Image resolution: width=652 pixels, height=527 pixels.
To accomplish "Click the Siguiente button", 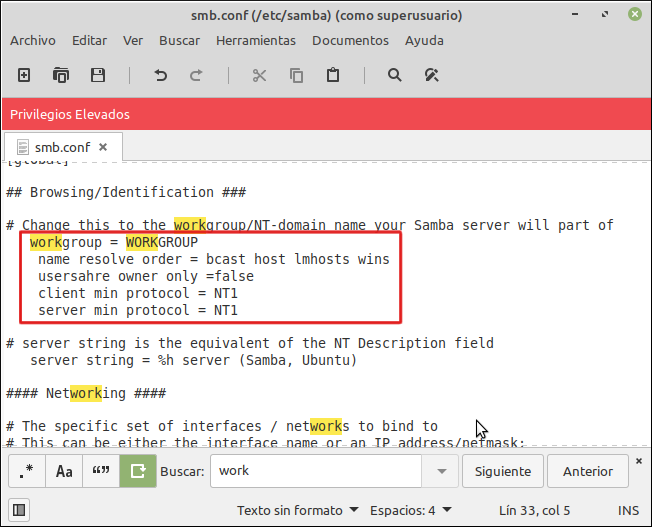I will pyautogui.click(x=504, y=471).
